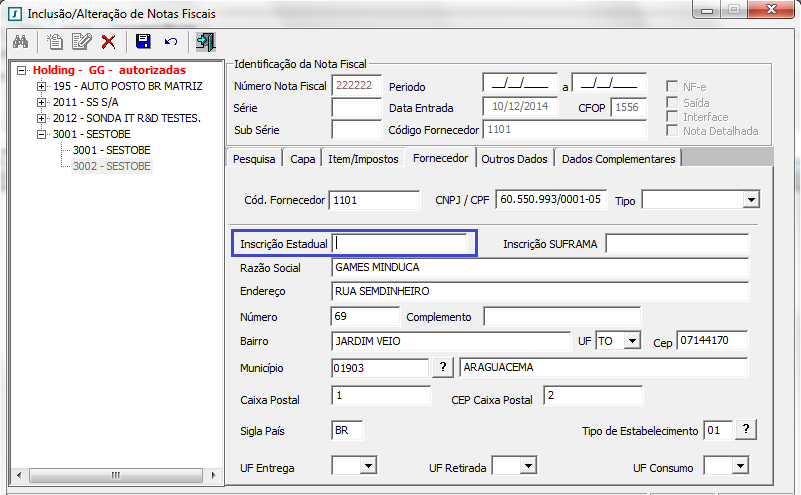This screenshot has height=495, width=801.
Task: Check the Nota Detalhada checkbox
Action: pyautogui.click(x=674, y=131)
